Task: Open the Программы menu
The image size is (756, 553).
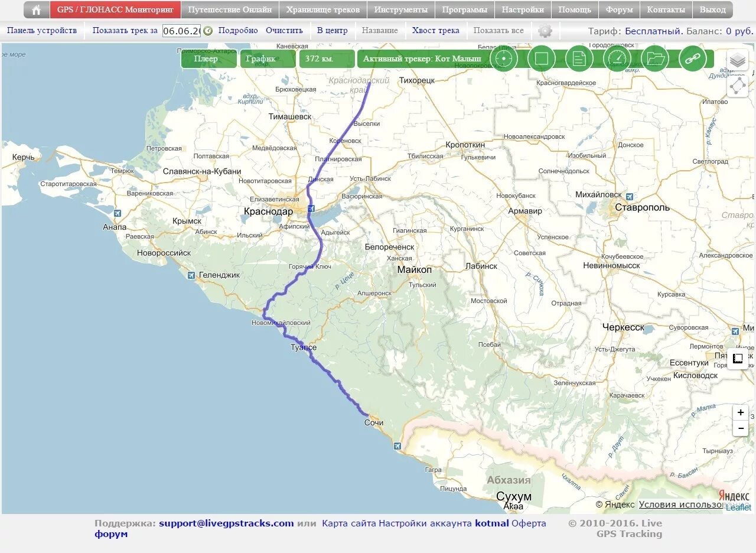Action: point(465,9)
